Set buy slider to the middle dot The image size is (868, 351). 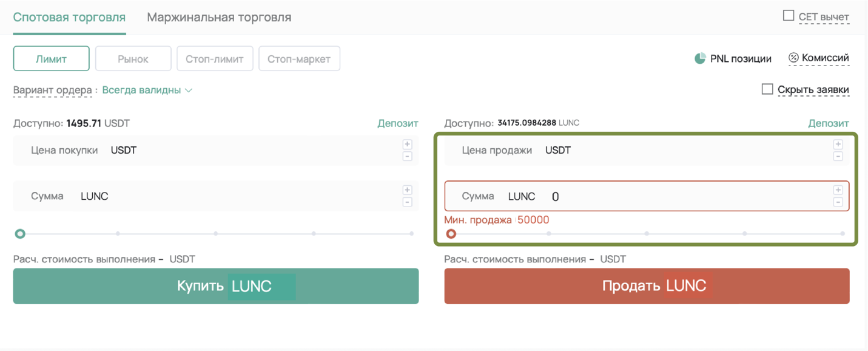(216, 234)
